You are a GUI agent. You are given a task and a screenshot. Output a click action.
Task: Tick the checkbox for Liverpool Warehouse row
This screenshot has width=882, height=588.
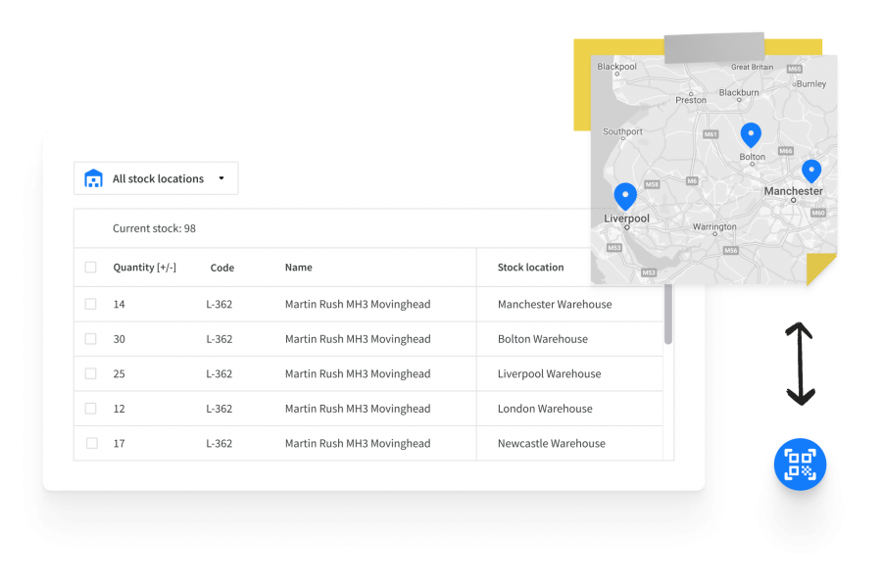pos(91,373)
